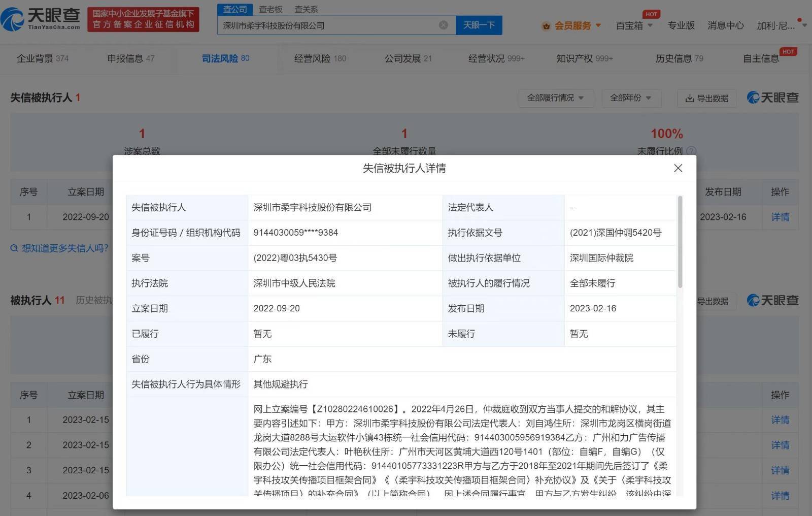Viewport: 812px width, 516px height.
Task: Expand the 全部履行情况 filter dropdown
Action: pos(556,98)
